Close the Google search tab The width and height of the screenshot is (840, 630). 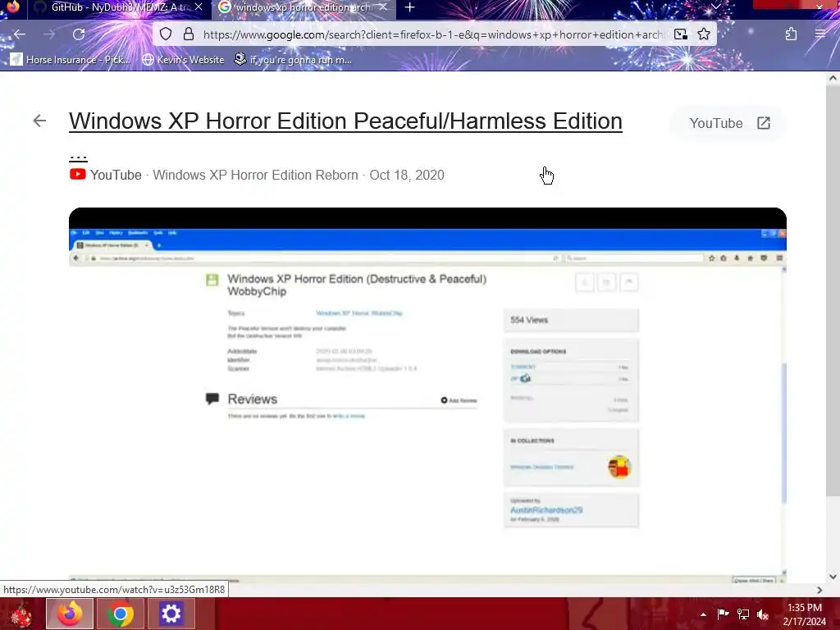(x=382, y=7)
